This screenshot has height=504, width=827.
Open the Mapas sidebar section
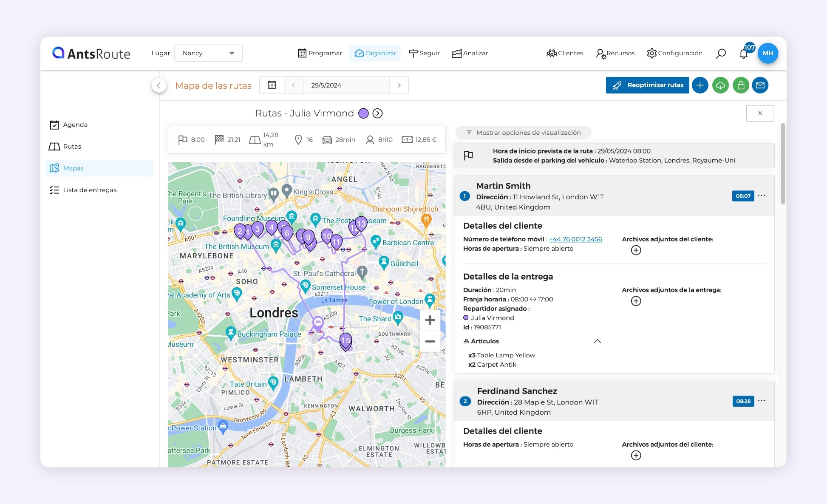pos(73,168)
